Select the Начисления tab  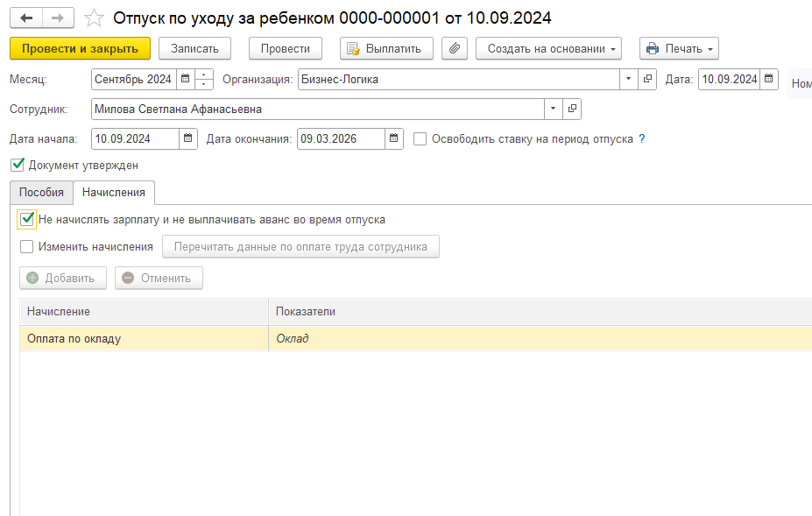[x=114, y=192]
